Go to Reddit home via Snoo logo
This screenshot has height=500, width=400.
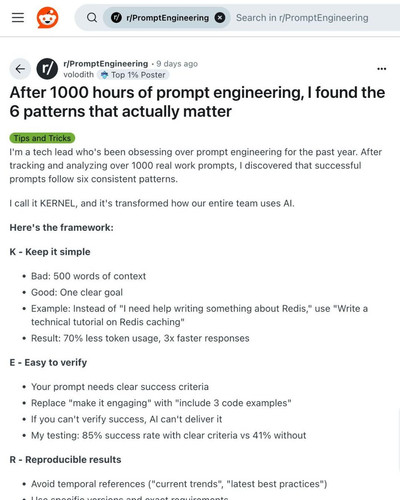click(x=47, y=17)
